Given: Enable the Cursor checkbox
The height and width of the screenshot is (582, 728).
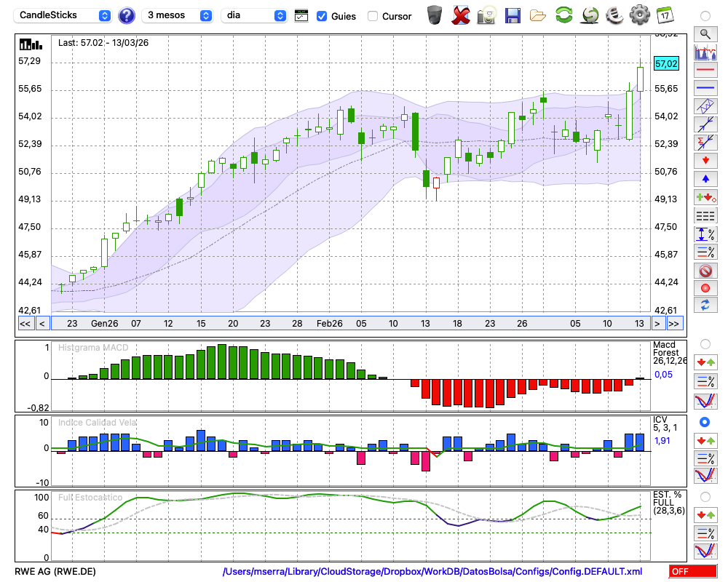Looking at the screenshot, I should (373, 16).
